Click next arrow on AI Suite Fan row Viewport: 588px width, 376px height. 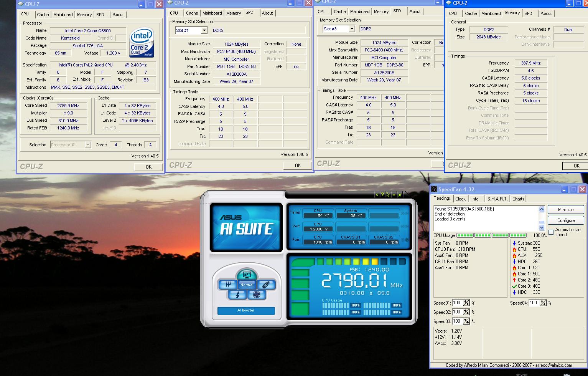pyautogui.click(x=407, y=240)
